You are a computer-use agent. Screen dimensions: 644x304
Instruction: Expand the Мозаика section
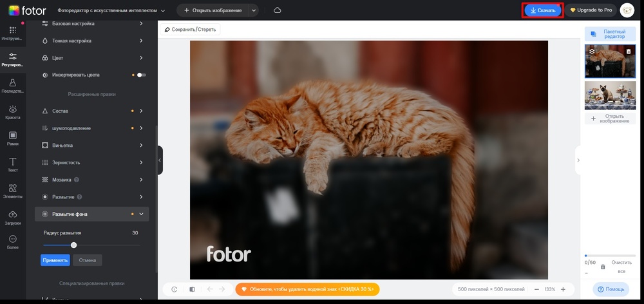coord(92,180)
